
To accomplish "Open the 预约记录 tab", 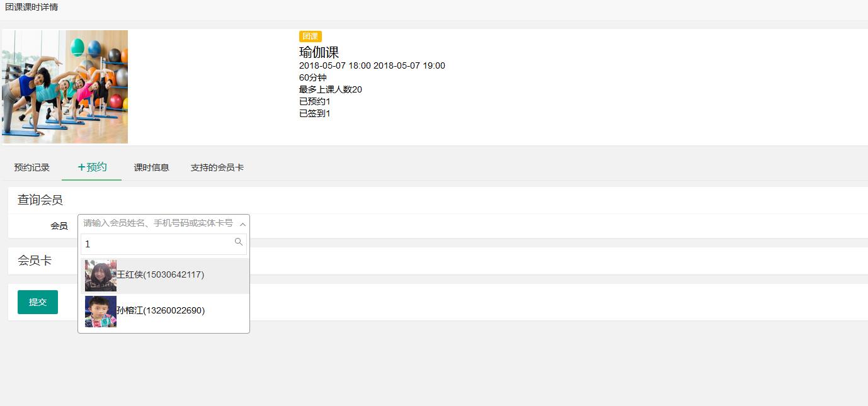I will (32, 167).
